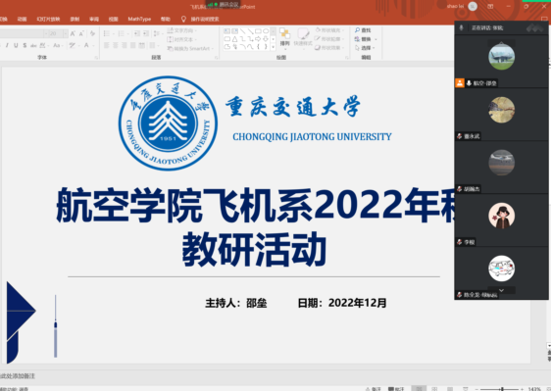Toggle italic formatting
Image resolution: width=552 pixels, height=392 pixels.
tap(8, 45)
